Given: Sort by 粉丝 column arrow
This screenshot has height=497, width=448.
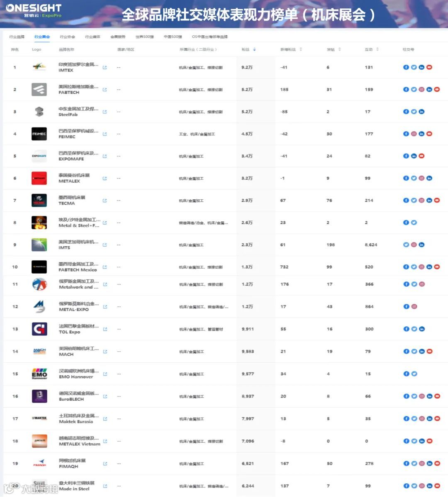Looking at the screenshot, I should pos(254,49).
